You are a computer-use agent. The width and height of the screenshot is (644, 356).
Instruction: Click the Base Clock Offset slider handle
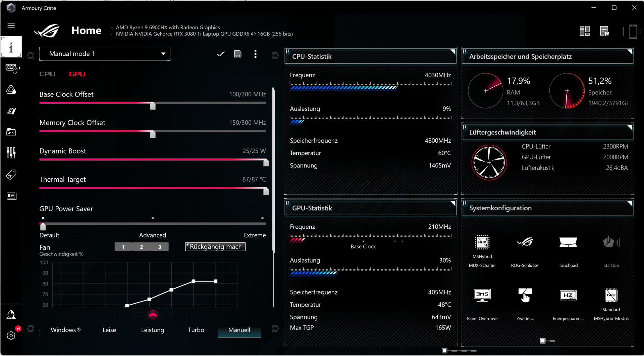(153, 106)
